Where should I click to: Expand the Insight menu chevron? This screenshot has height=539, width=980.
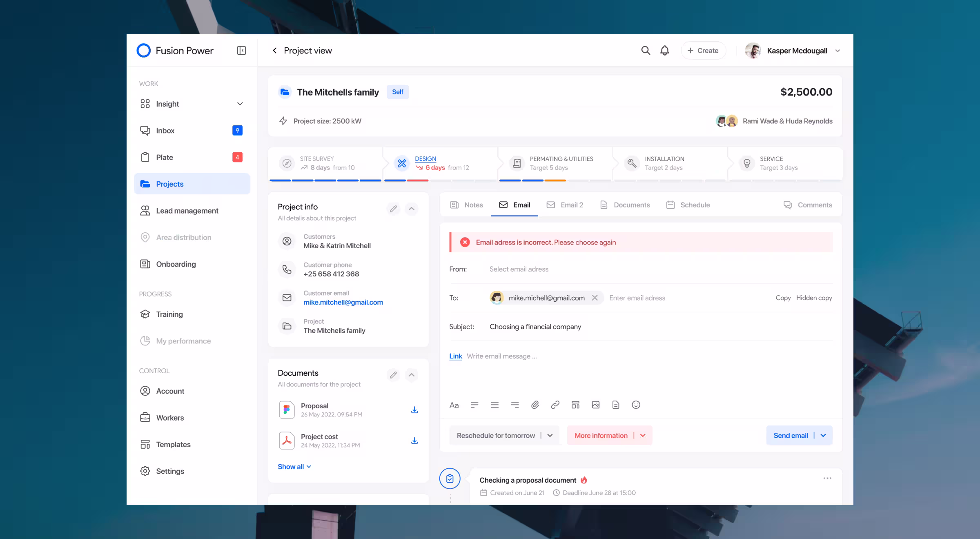point(240,104)
